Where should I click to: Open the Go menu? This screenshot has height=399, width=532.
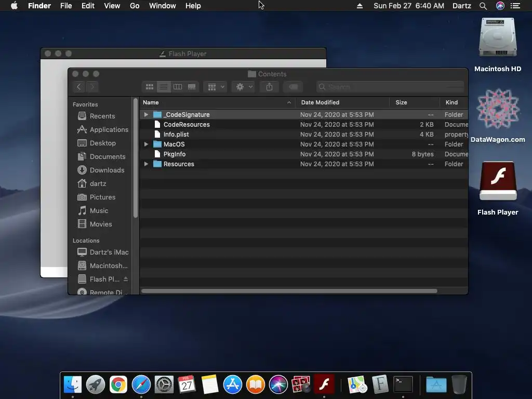click(x=135, y=6)
